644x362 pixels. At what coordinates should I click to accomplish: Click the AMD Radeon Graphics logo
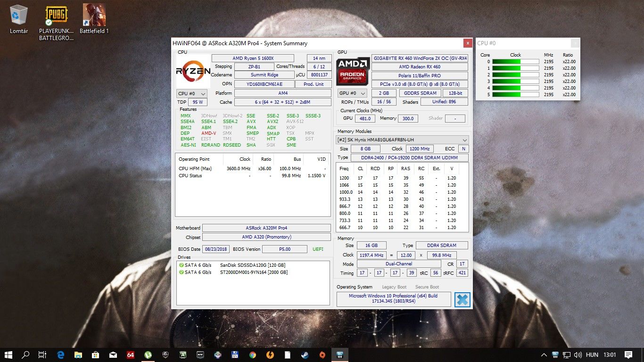(x=353, y=71)
